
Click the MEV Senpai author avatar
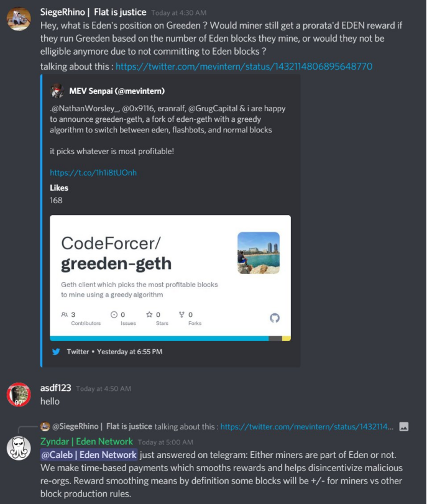[x=57, y=91]
